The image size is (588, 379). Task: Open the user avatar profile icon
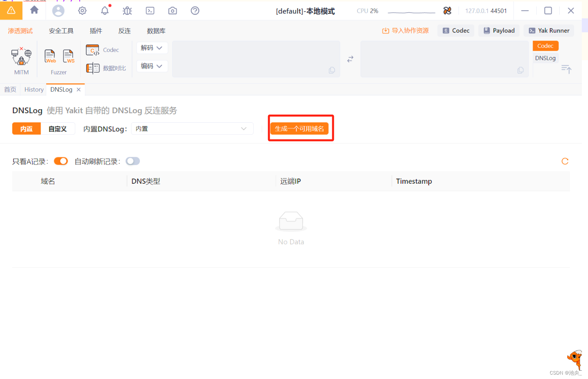[58, 10]
